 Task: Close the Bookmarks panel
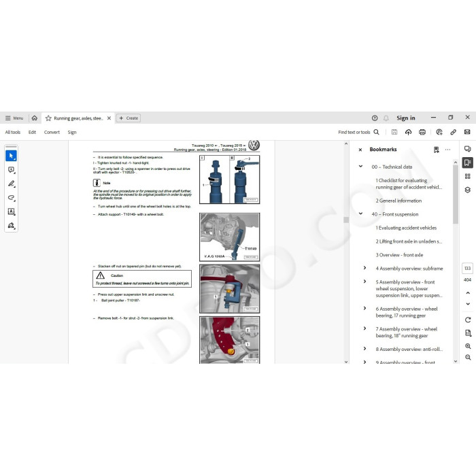(x=360, y=150)
